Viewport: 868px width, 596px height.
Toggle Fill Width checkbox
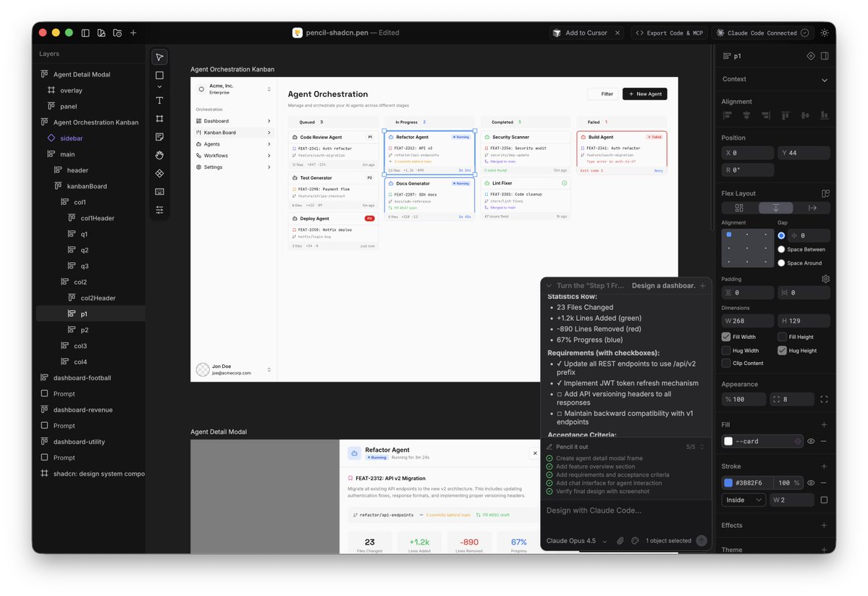[725, 337]
